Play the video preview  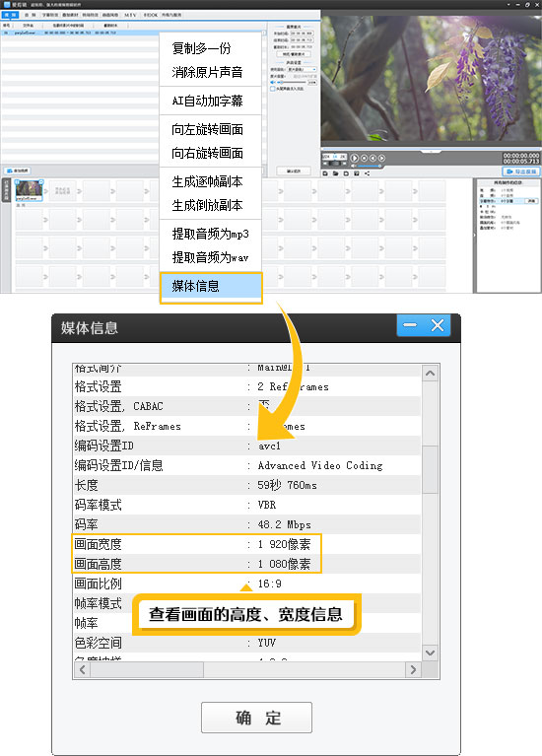[355, 158]
